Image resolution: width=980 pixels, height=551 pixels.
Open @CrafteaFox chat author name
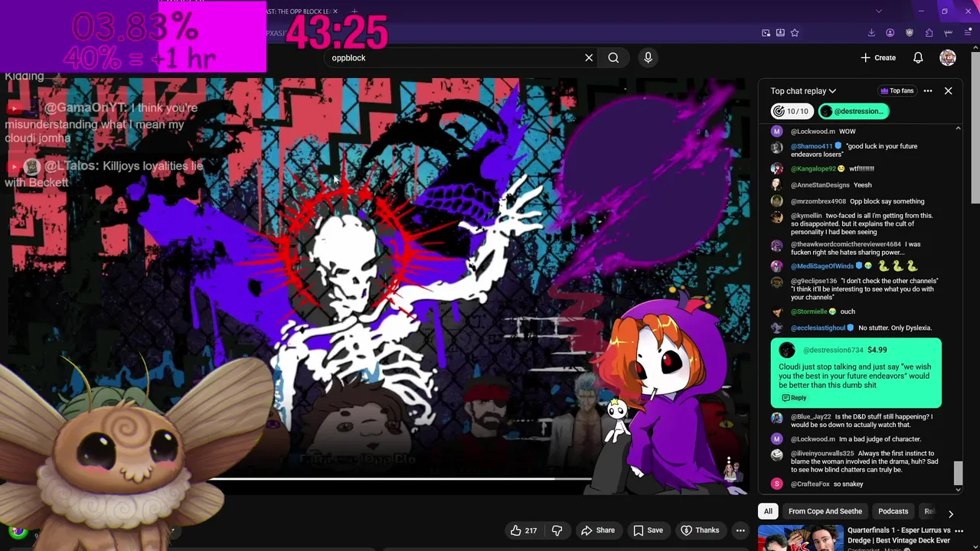(x=810, y=484)
